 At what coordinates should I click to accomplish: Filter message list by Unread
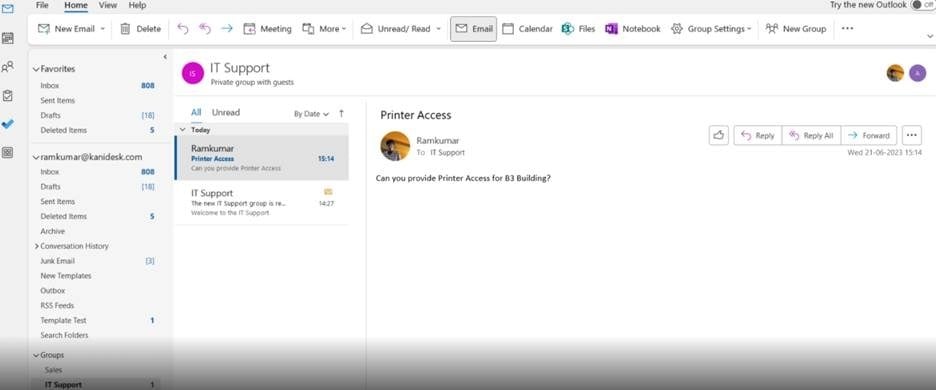(226, 112)
